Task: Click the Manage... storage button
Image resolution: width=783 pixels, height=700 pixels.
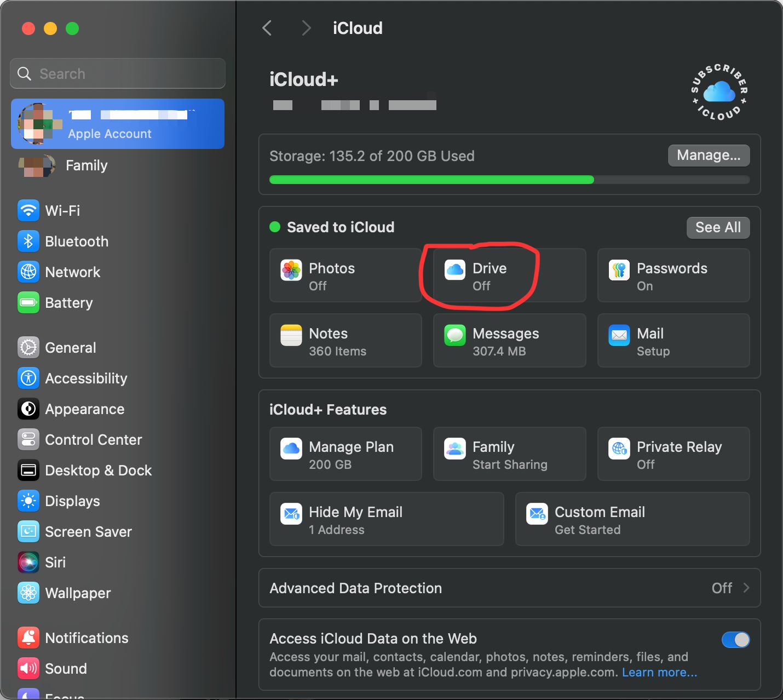Action: click(709, 156)
